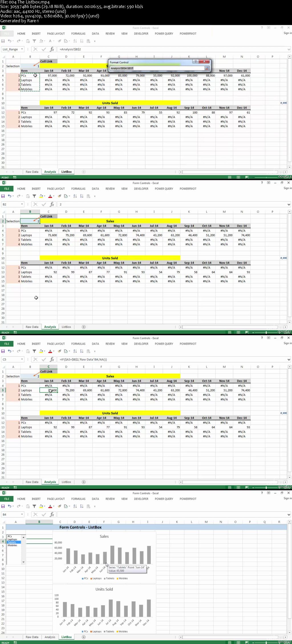Click Sales cell 73,600 in the Name Box B2 frame

coord(48,235)
